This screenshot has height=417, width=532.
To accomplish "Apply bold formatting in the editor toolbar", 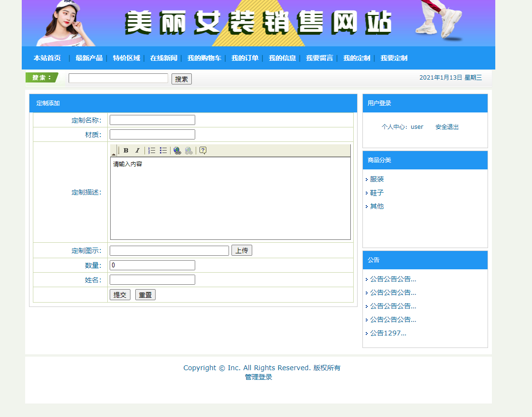I will pos(125,150).
